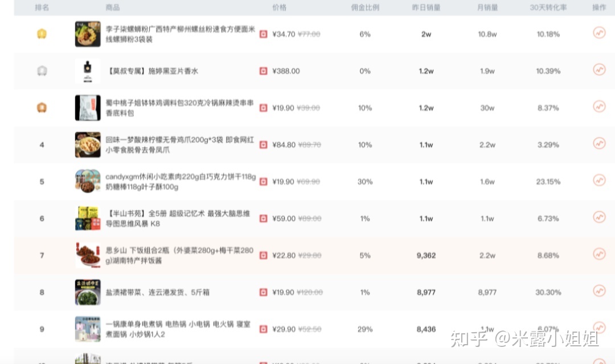Click red shop icon in candyxgm row
The width and height of the screenshot is (615, 364).
click(x=264, y=181)
